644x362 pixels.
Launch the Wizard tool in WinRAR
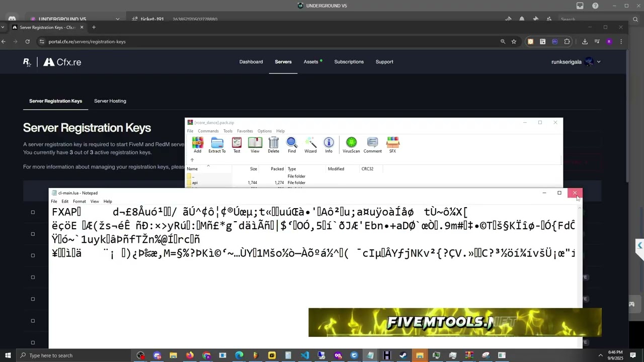pyautogui.click(x=310, y=145)
